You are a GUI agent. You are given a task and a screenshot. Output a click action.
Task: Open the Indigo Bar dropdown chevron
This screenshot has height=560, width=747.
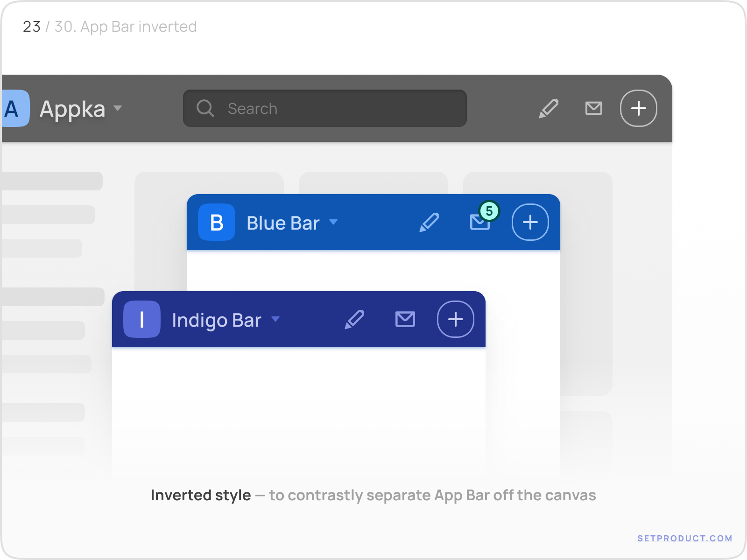pyautogui.click(x=276, y=321)
